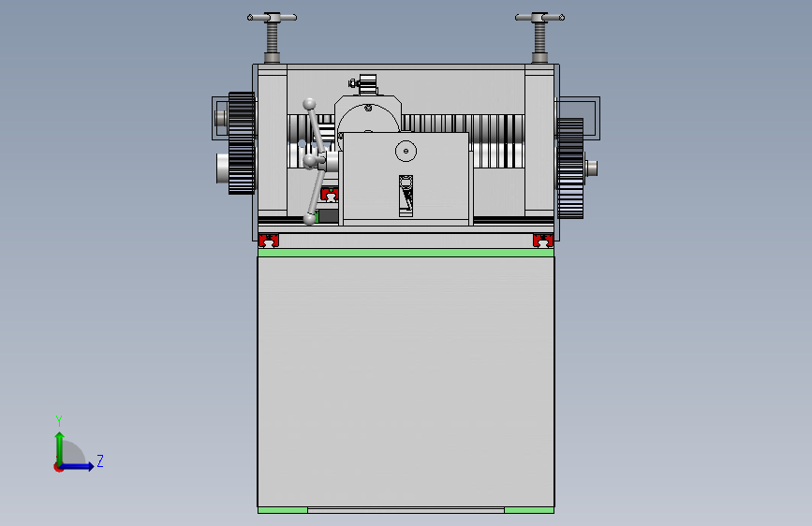
Task: Select the ball-ended crank handle
Action: click(314, 162)
